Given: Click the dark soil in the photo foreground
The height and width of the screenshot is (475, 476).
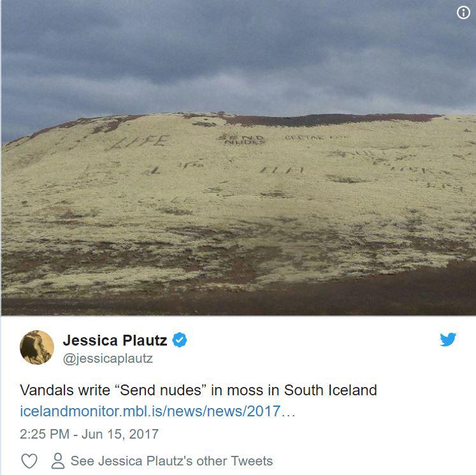Looking at the screenshot, I should pos(237,302).
